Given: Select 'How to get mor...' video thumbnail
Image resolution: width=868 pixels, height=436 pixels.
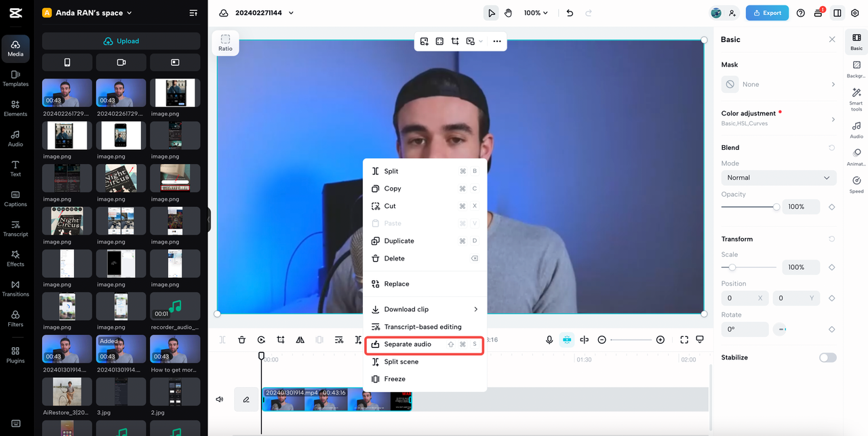Looking at the screenshot, I should [x=175, y=349].
